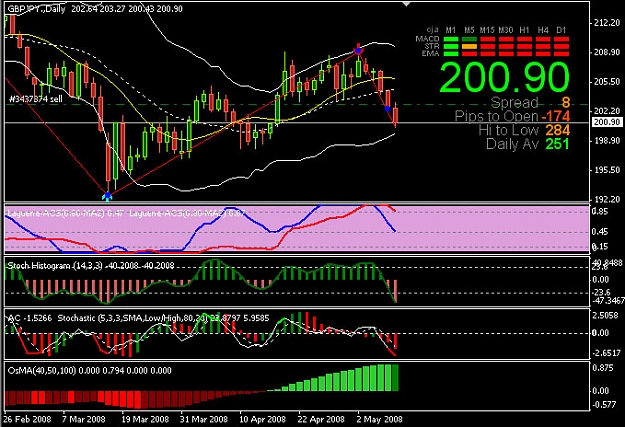The image size is (625, 427).
Task: Click the EMA row label in signal panel
Action: 430,53
